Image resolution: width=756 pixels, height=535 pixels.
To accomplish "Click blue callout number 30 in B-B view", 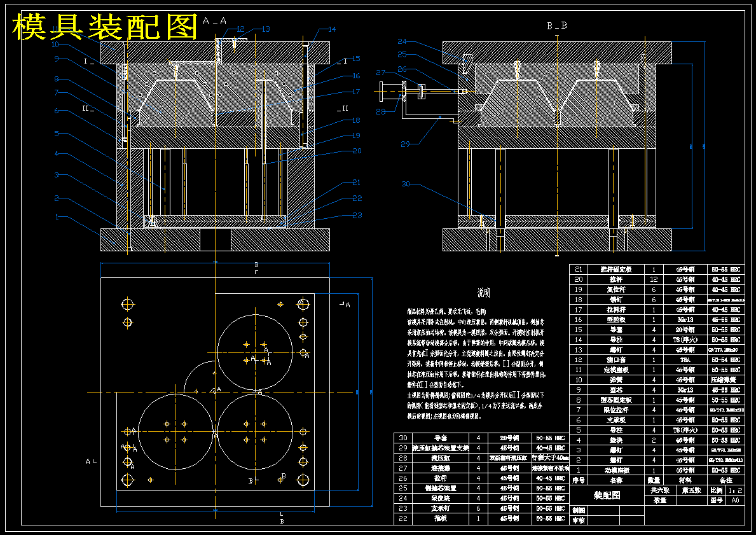I will pos(406,184).
